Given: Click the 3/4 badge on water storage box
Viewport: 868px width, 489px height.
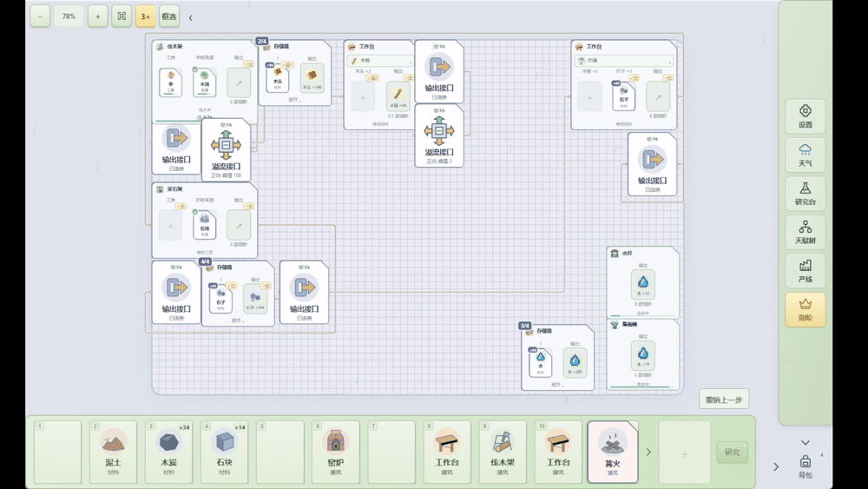Looking at the screenshot, I should click(x=525, y=326).
